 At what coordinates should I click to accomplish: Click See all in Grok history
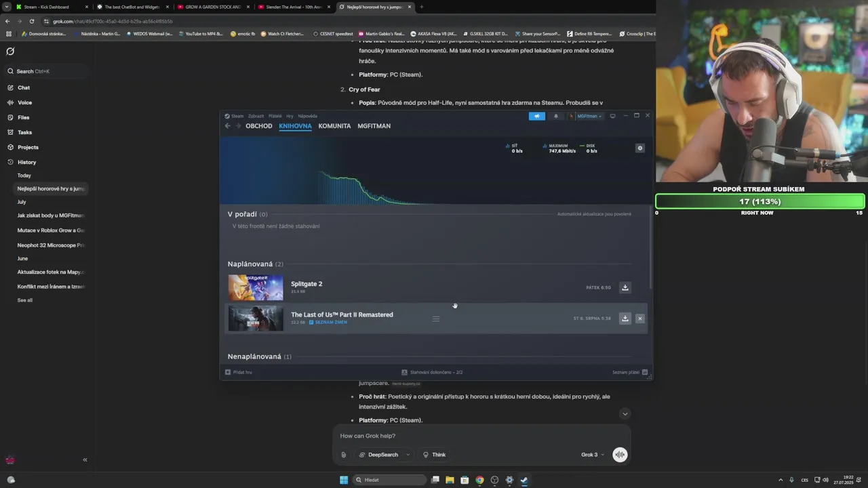coord(25,300)
